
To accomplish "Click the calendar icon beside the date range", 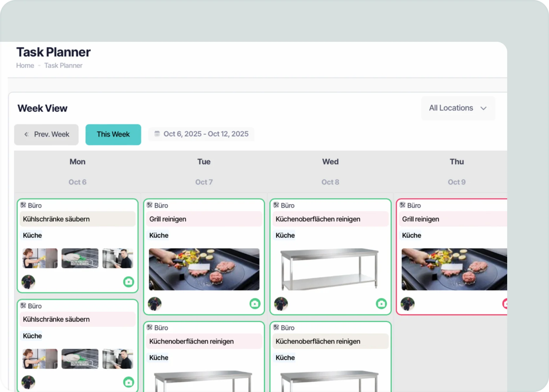I will 157,134.
